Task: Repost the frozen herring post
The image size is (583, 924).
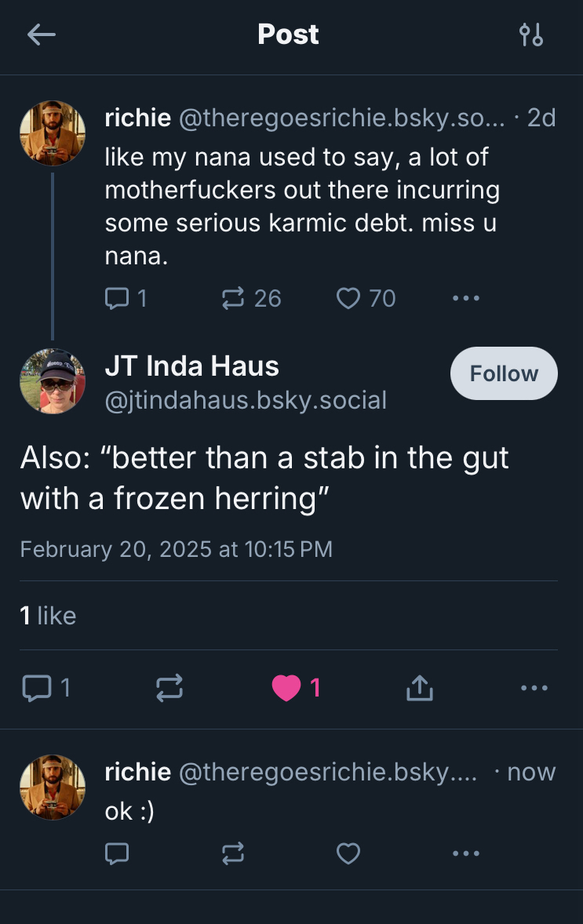Action: 169,688
